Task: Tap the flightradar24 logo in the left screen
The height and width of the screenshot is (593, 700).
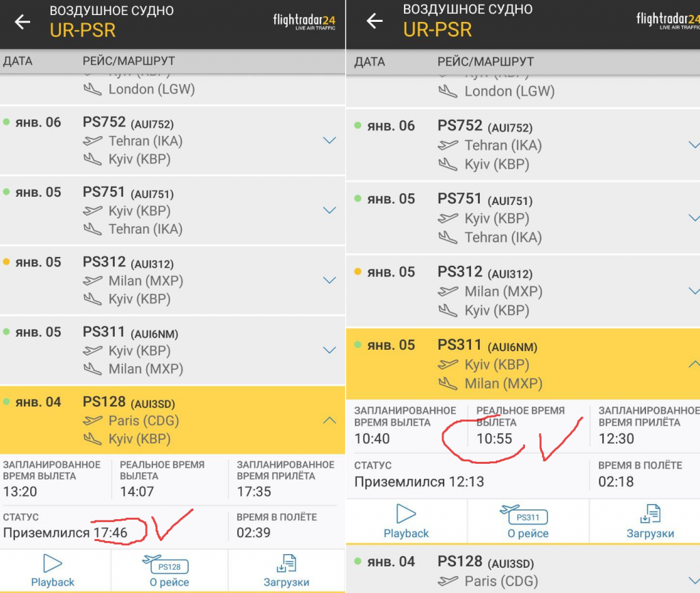Action: (304, 22)
